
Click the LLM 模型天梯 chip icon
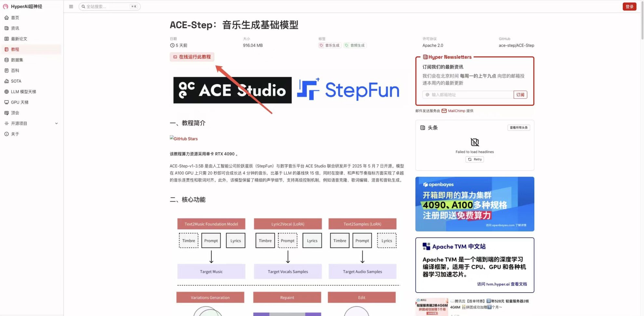[x=7, y=92]
